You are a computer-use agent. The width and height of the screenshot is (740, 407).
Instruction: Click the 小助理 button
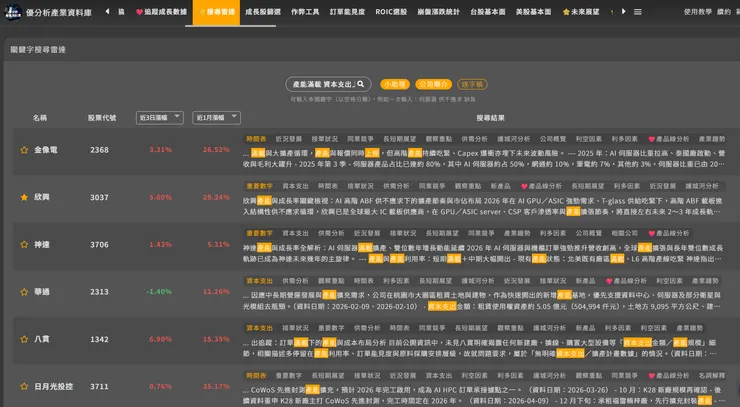click(x=395, y=84)
